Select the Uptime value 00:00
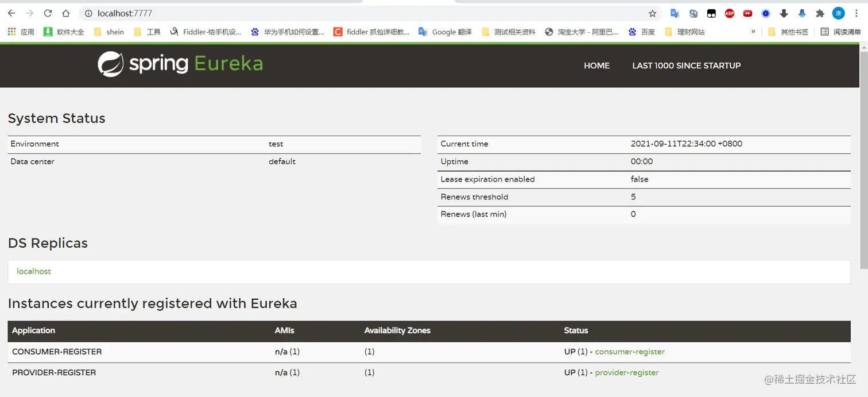This screenshot has width=868, height=397. point(642,161)
